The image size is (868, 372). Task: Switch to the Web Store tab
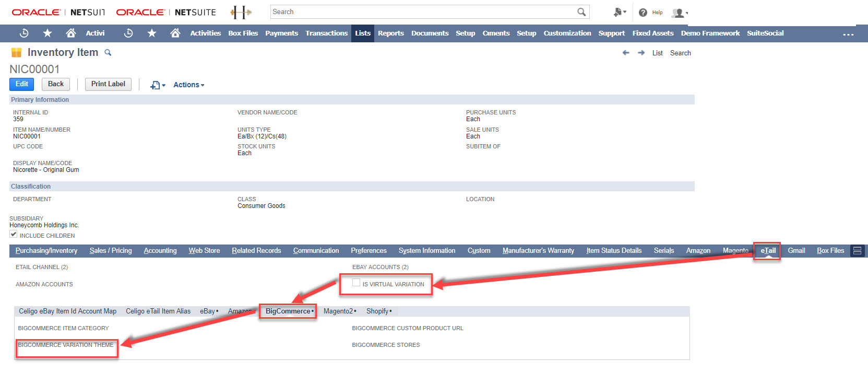click(x=204, y=251)
